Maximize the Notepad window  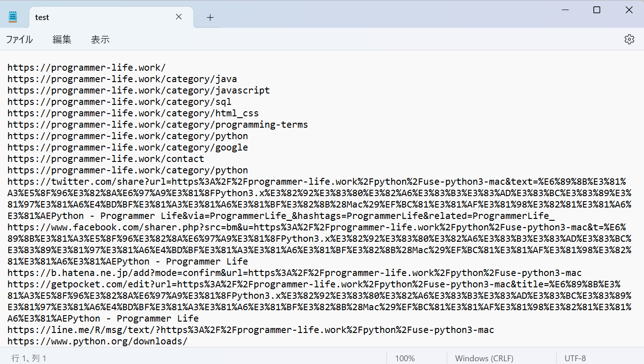[597, 10]
